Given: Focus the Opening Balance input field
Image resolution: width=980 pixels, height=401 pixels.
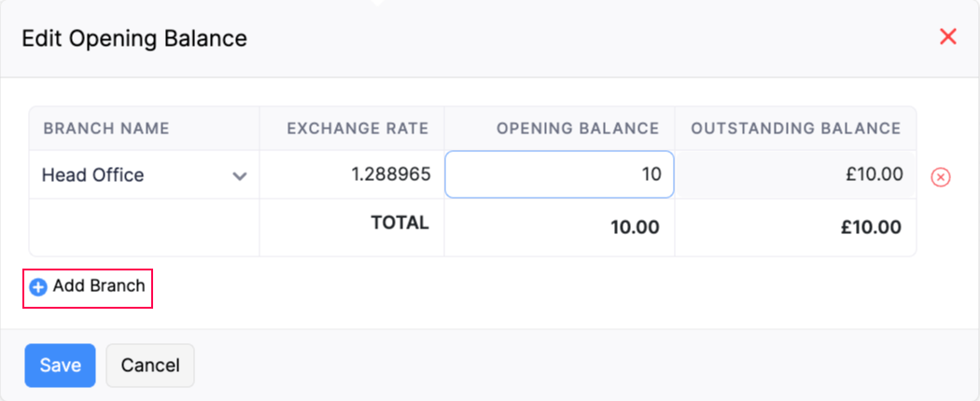Looking at the screenshot, I should [559, 174].
